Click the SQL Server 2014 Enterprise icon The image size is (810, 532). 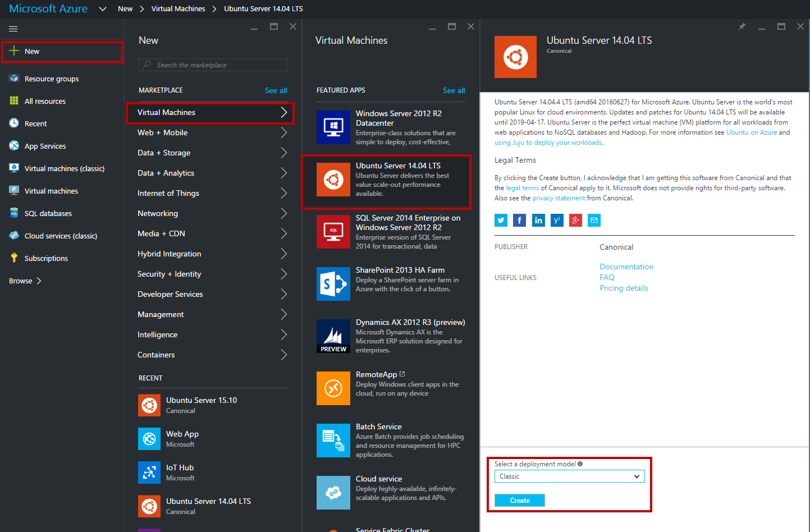[333, 232]
